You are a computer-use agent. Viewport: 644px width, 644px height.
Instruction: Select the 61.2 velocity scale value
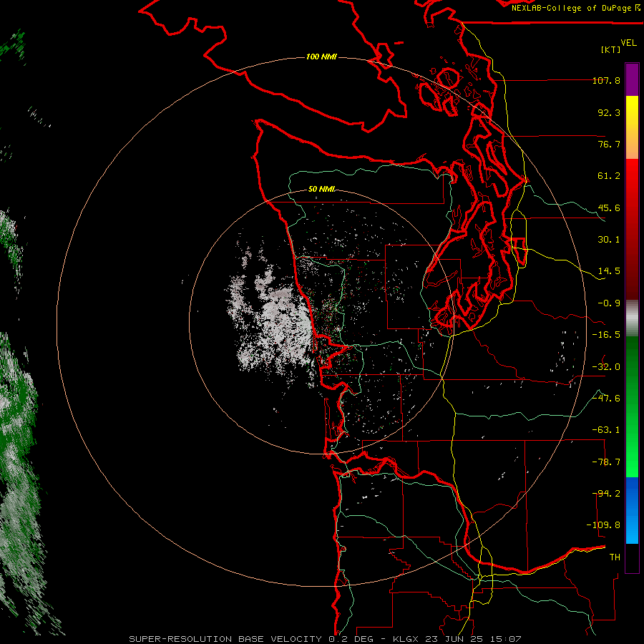(609, 176)
